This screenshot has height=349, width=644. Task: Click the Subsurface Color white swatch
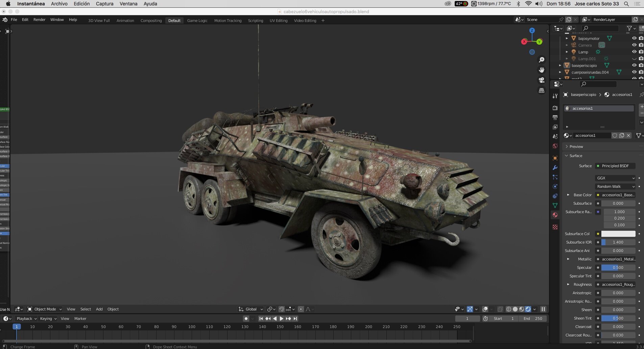click(618, 234)
